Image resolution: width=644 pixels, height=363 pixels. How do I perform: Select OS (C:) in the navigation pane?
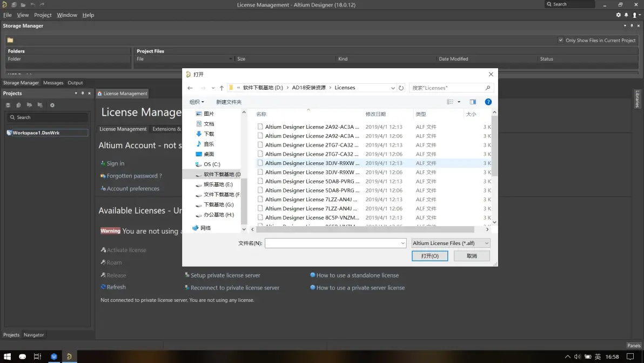pyautogui.click(x=212, y=164)
